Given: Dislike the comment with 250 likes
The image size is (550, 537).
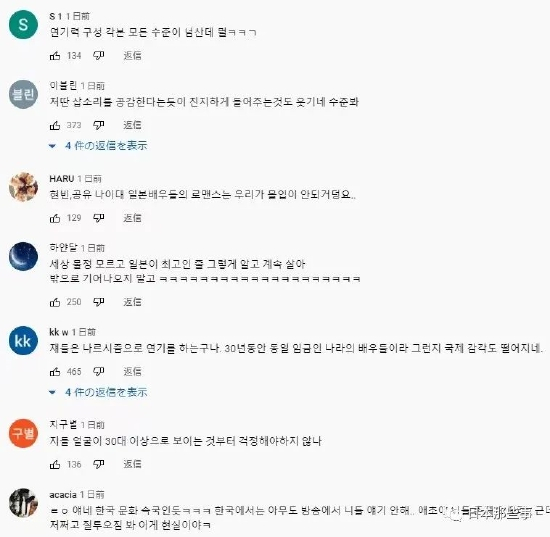Looking at the screenshot, I should tap(99, 302).
